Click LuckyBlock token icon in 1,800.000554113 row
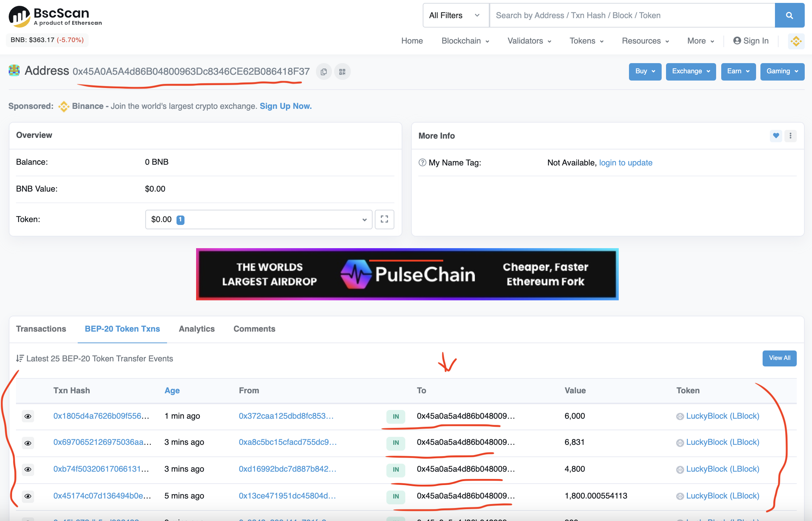Image resolution: width=812 pixels, height=521 pixels. pyautogui.click(x=680, y=496)
